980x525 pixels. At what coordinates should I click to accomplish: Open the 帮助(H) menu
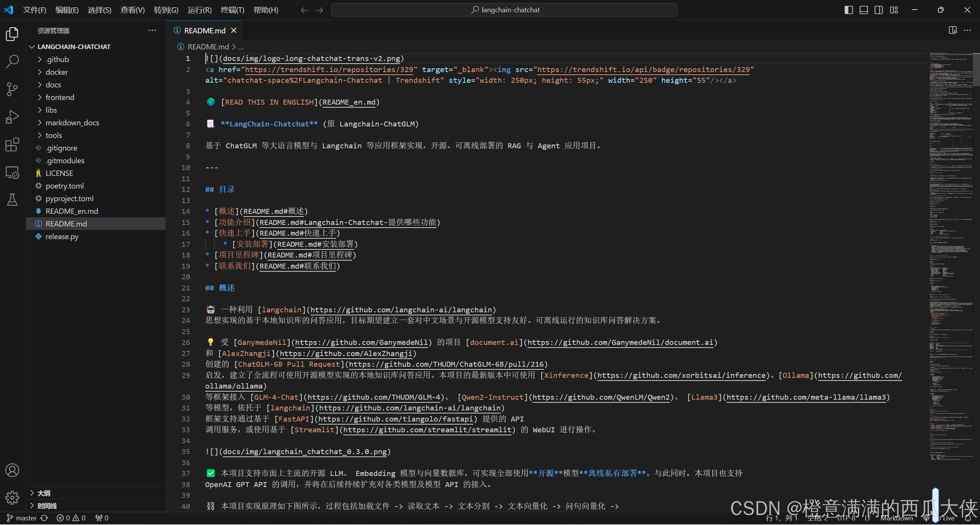click(x=266, y=10)
